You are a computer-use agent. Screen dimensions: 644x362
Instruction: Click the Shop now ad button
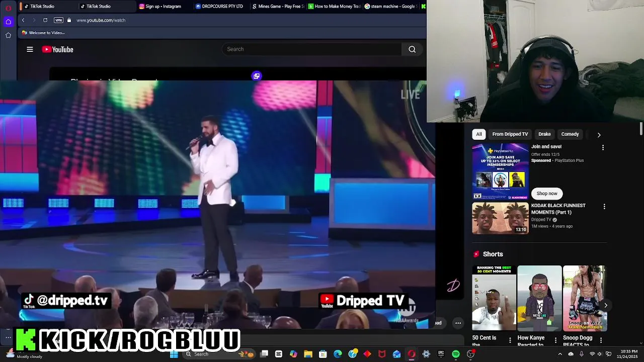tap(547, 194)
